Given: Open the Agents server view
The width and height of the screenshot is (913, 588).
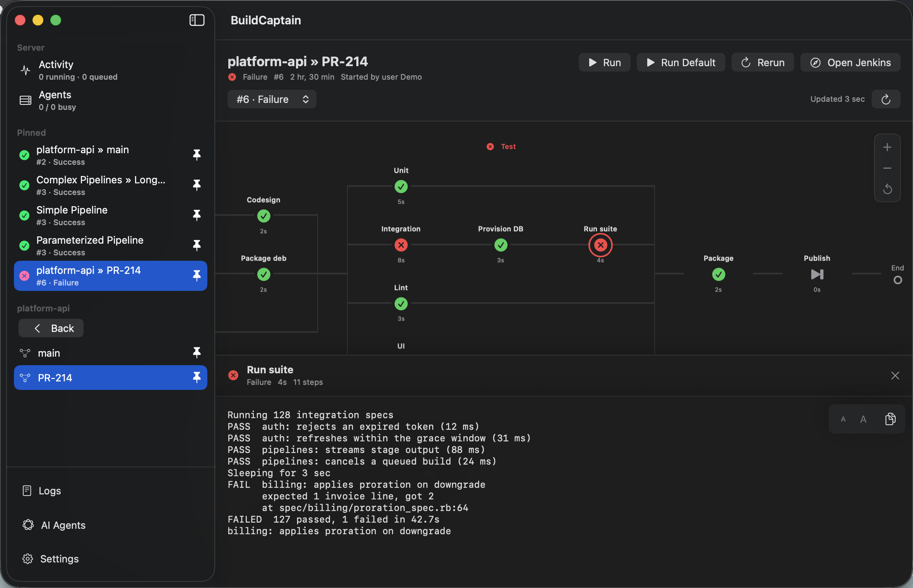Looking at the screenshot, I should [x=110, y=100].
